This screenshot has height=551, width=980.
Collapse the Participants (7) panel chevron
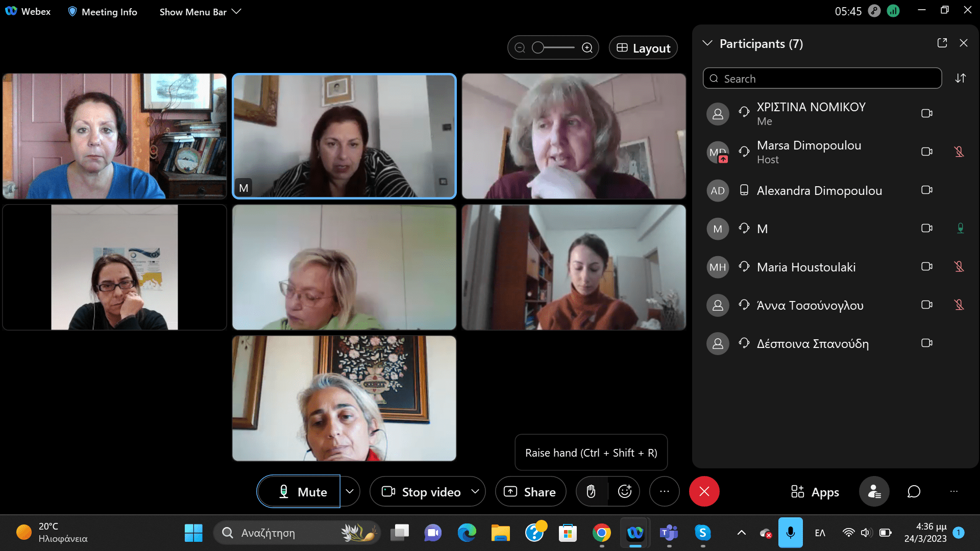tap(707, 43)
